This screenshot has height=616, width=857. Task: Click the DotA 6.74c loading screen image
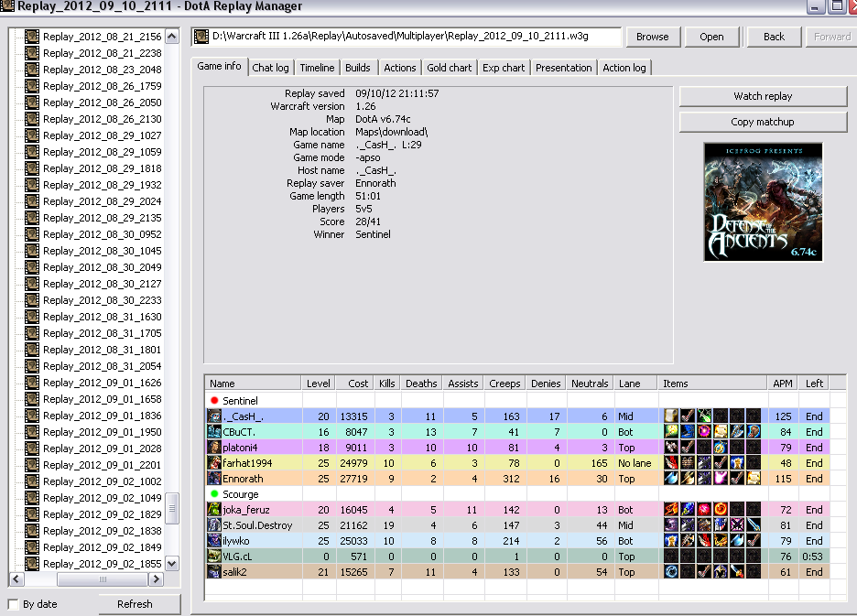(x=763, y=201)
